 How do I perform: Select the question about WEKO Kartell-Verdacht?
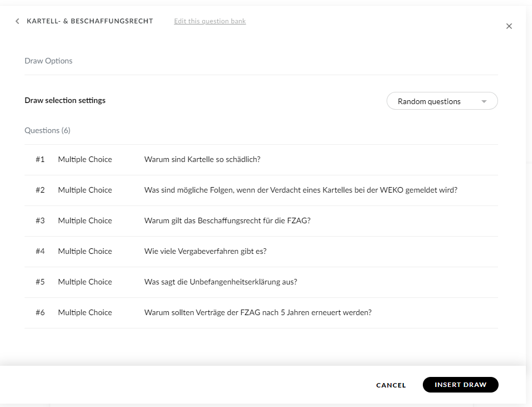click(300, 190)
